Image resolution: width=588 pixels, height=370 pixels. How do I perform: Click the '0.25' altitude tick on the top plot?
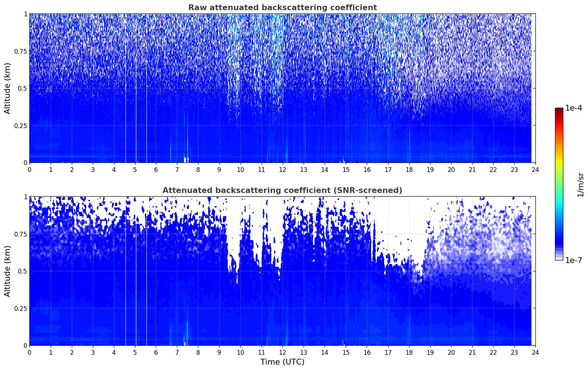point(21,126)
